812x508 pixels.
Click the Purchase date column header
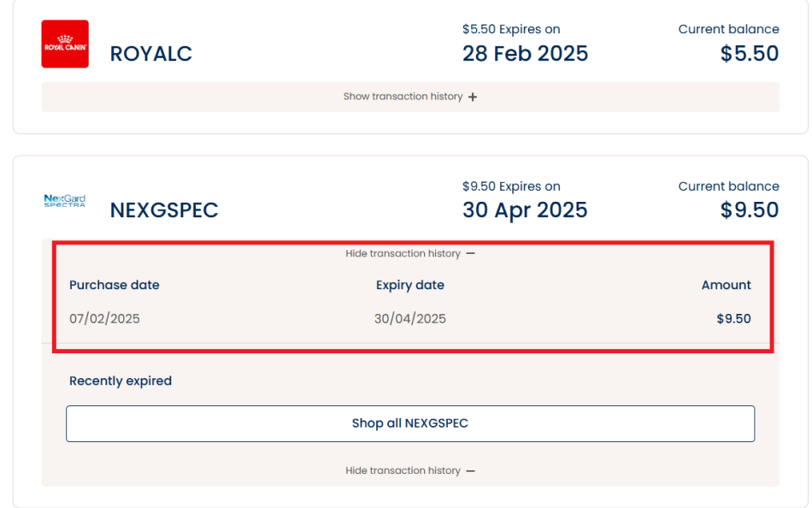pyautogui.click(x=115, y=285)
